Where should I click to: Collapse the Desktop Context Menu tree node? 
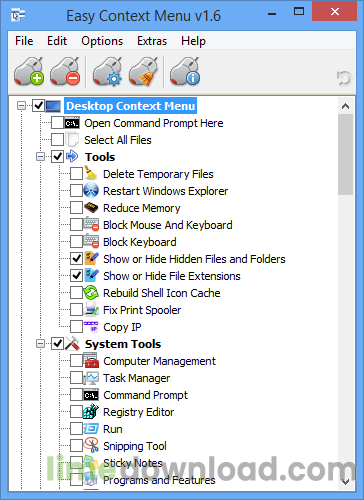[21, 106]
